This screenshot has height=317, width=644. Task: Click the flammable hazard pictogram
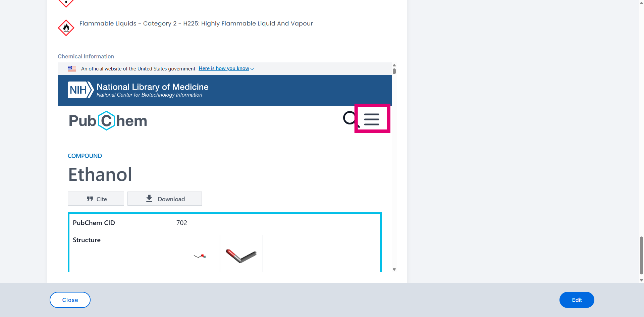coord(66,28)
